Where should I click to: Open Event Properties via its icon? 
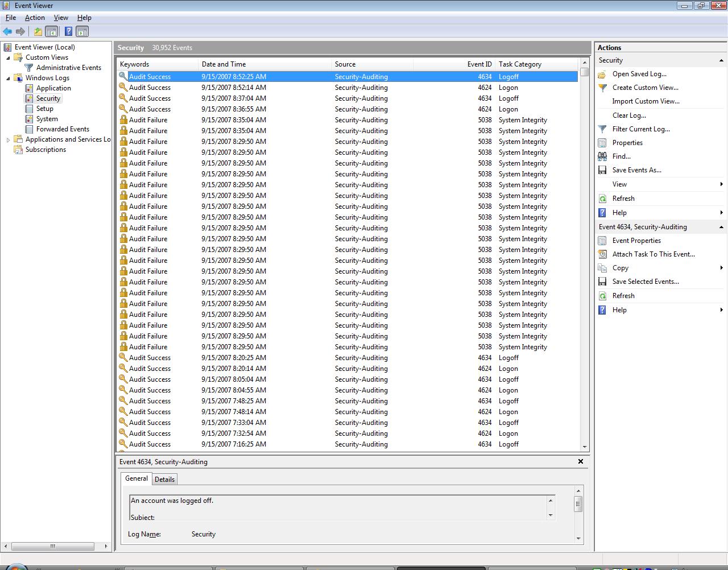click(x=602, y=240)
